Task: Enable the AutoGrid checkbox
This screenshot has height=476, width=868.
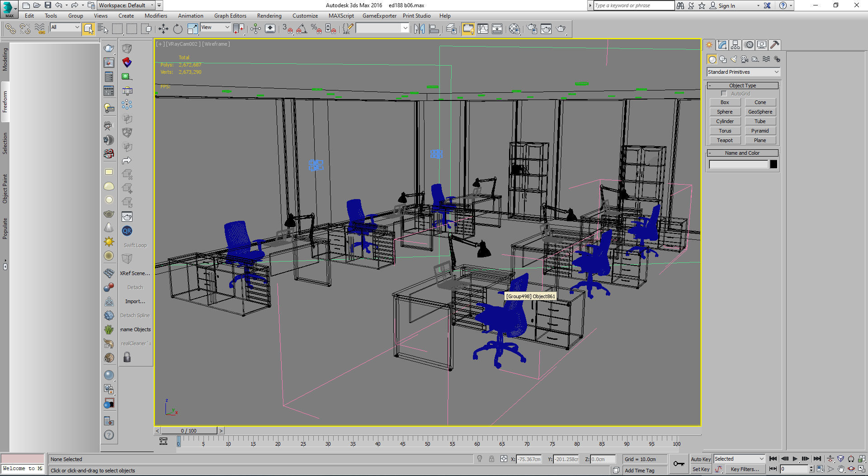Action: (724, 94)
